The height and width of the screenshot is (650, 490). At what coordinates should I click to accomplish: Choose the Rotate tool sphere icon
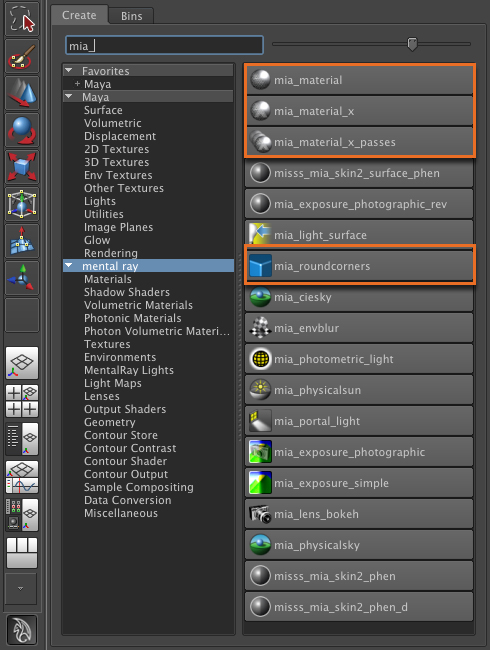pos(22,130)
